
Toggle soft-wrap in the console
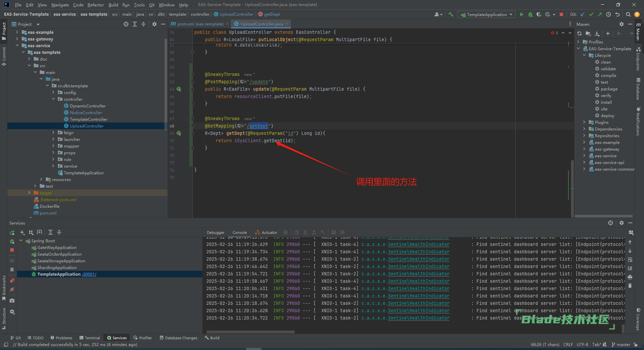(630, 260)
